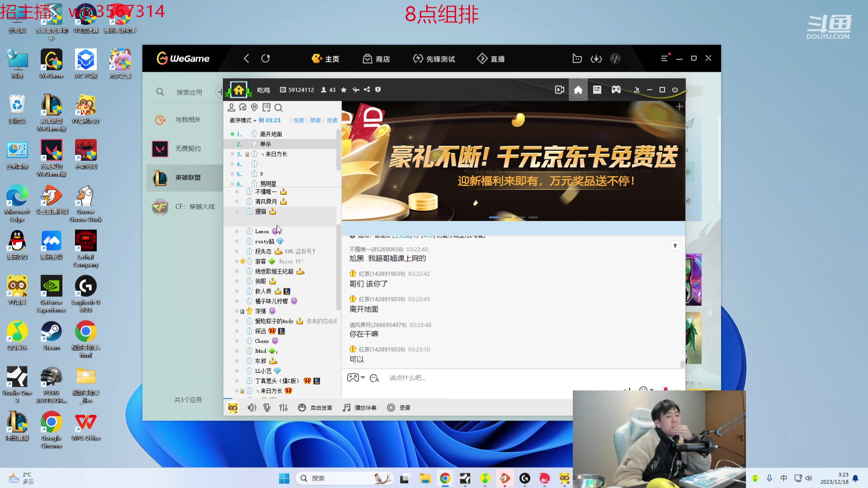Click the 搜索应用 search field in WeGame
The height and width of the screenshot is (488, 868).
189,92
